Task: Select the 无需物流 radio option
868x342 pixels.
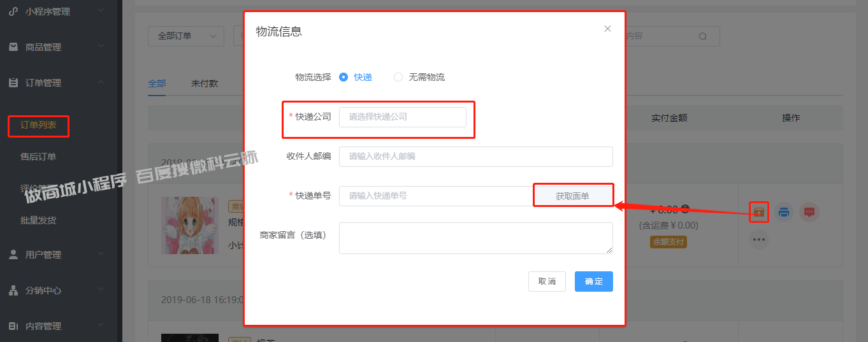Action: coord(419,77)
